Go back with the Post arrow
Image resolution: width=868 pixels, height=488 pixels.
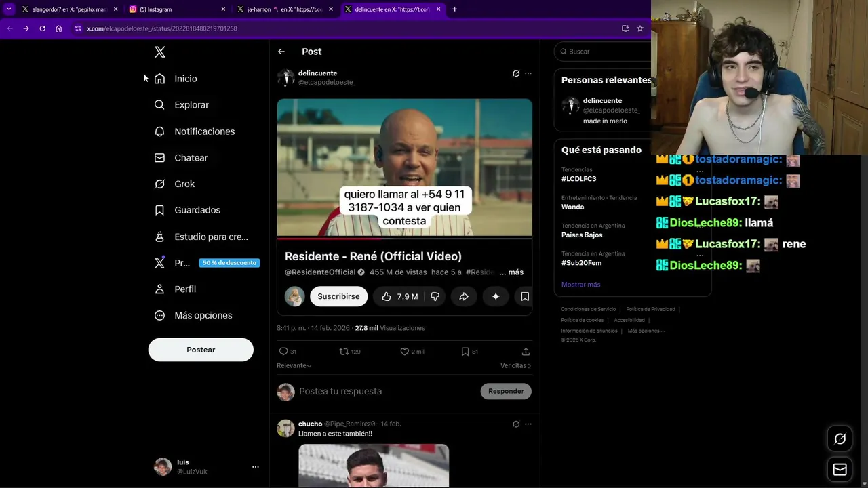(281, 52)
